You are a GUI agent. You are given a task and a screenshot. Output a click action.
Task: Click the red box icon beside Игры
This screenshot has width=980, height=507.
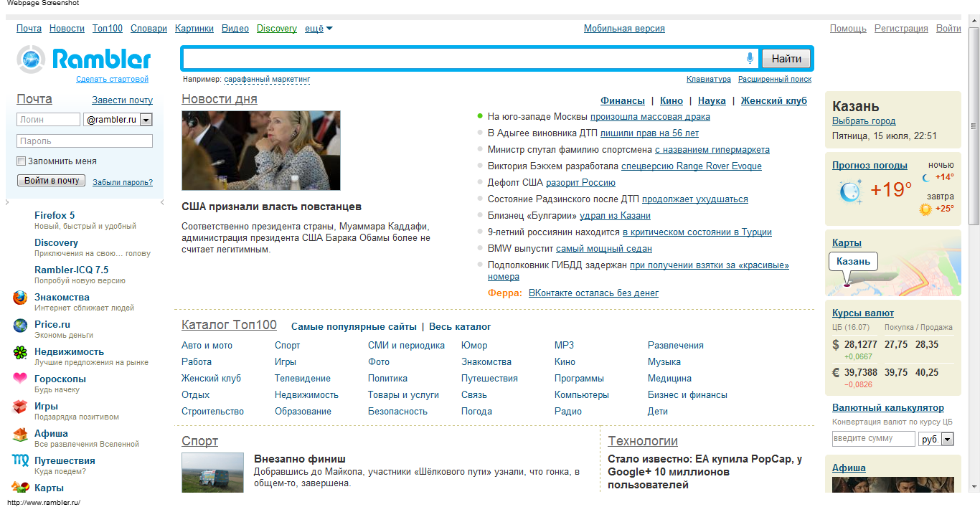pyautogui.click(x=20, y=407)
